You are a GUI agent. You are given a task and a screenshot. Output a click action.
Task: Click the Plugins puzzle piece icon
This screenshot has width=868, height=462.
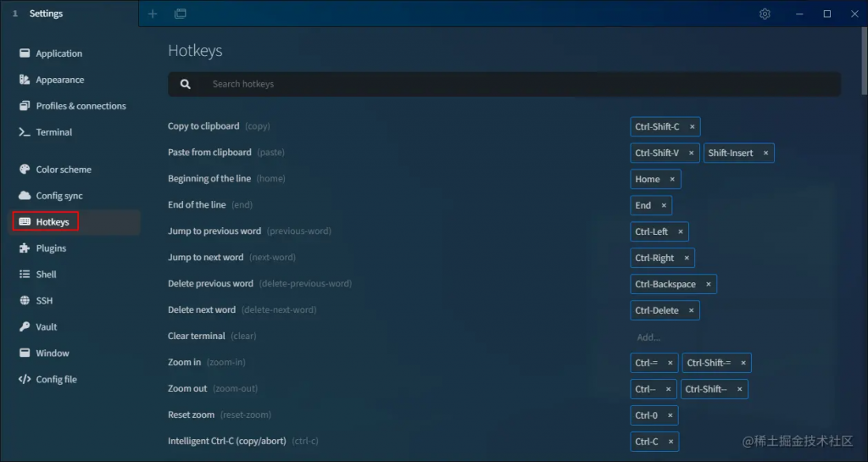pos(25,248)
